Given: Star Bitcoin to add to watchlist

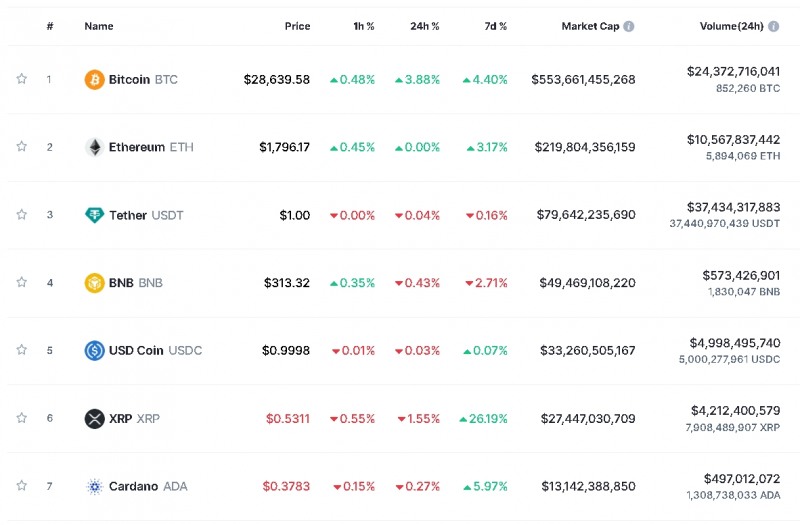Looking at the screenshot, I should tap(21, 79).
